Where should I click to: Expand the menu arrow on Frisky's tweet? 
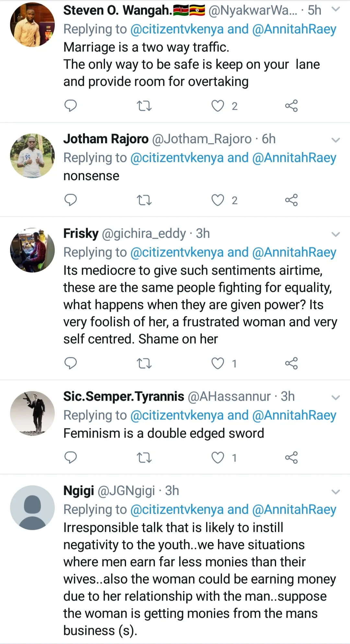336,234
